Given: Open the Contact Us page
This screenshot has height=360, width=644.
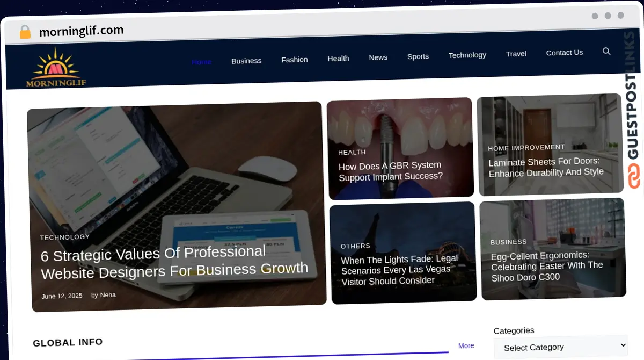Looking at the screenshot, I should point(565,53).
